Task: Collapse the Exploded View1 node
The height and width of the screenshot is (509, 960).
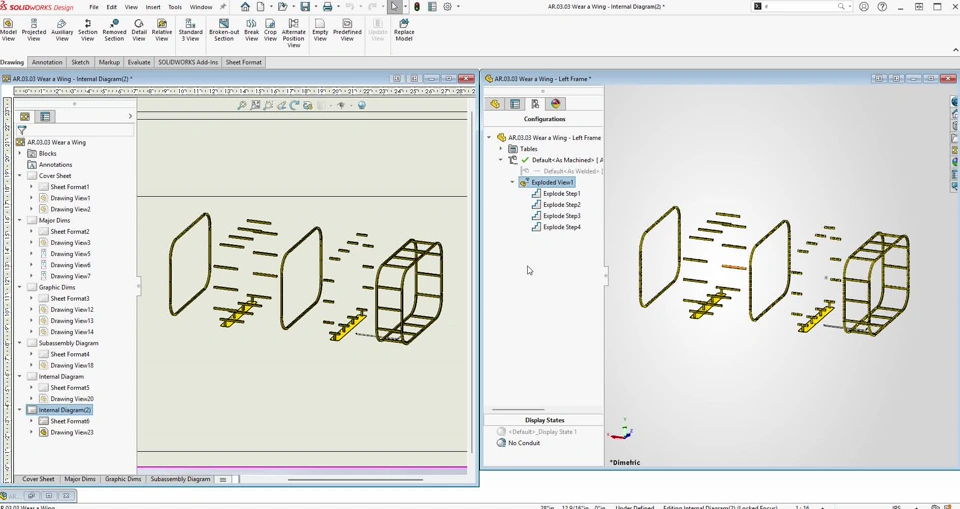Action: coord(512,183)
